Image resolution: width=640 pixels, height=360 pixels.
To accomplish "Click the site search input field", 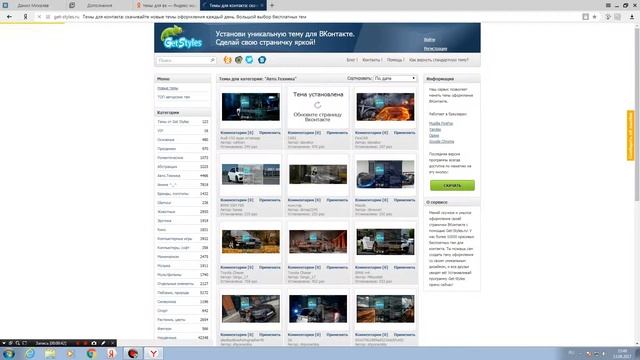I will click(x=183, y=60).
